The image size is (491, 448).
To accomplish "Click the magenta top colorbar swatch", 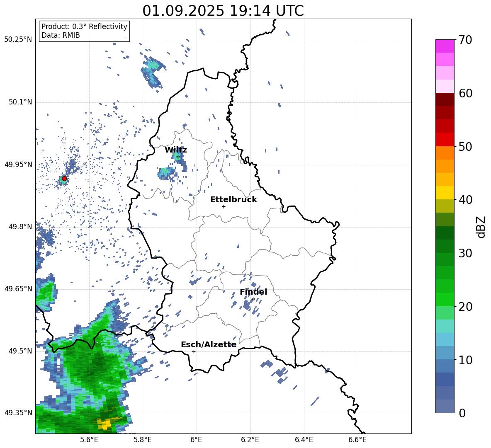I will [445, 46].
